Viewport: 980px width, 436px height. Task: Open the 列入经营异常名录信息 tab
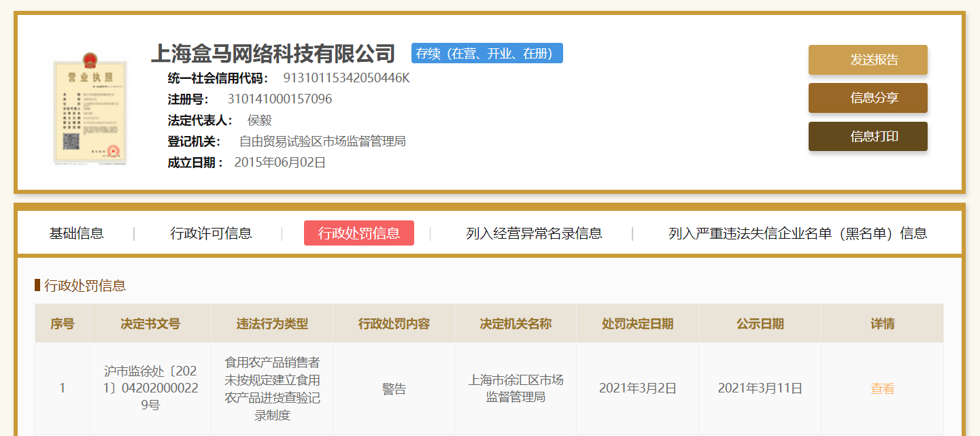click(534, 233)
